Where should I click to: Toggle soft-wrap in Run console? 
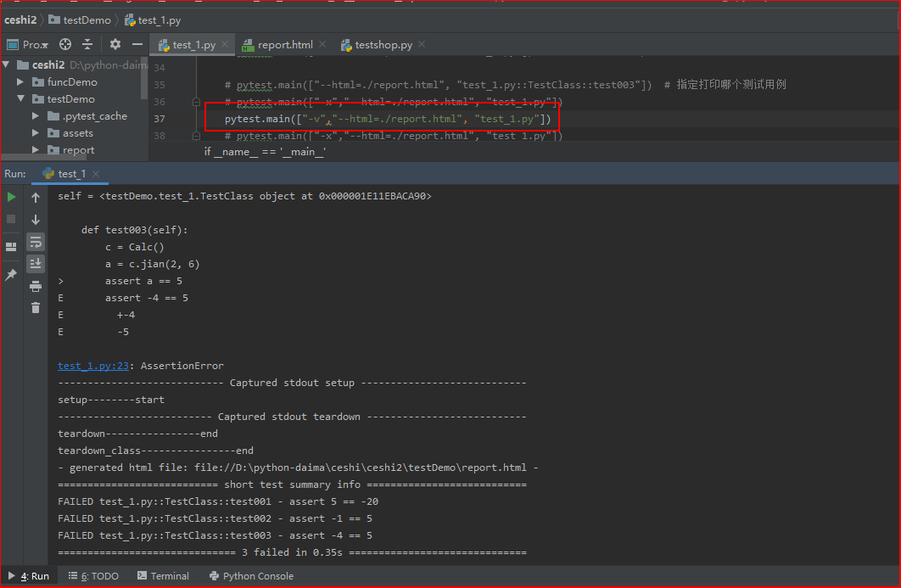pyautogui.click(x=36, y=242)
